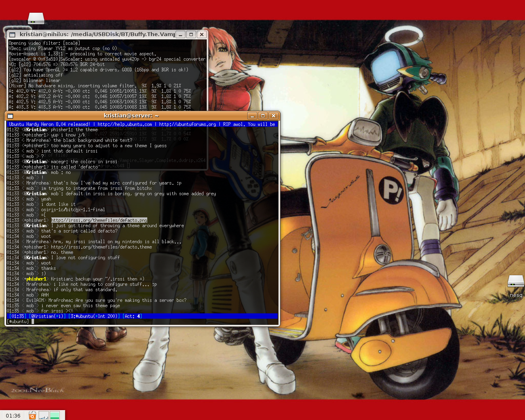Click message "if only that was standard."
The height and width of the screenshot is (420, 525).
point(85,290)
